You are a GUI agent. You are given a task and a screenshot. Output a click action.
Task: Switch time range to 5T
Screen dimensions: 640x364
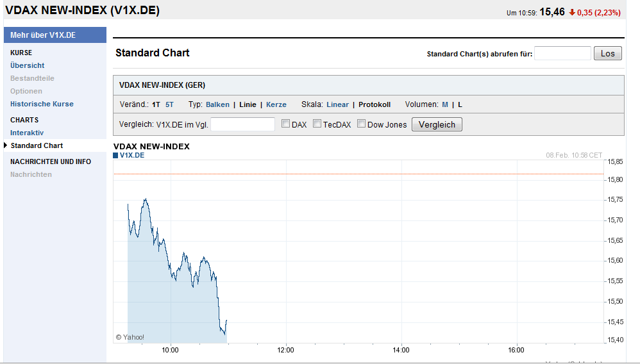[x=169, y=104]
